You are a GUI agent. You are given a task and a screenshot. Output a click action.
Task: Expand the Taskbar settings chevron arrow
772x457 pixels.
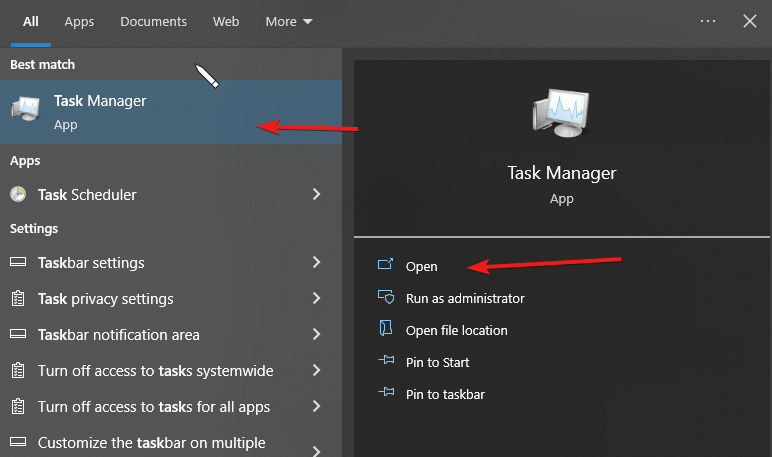316,263
